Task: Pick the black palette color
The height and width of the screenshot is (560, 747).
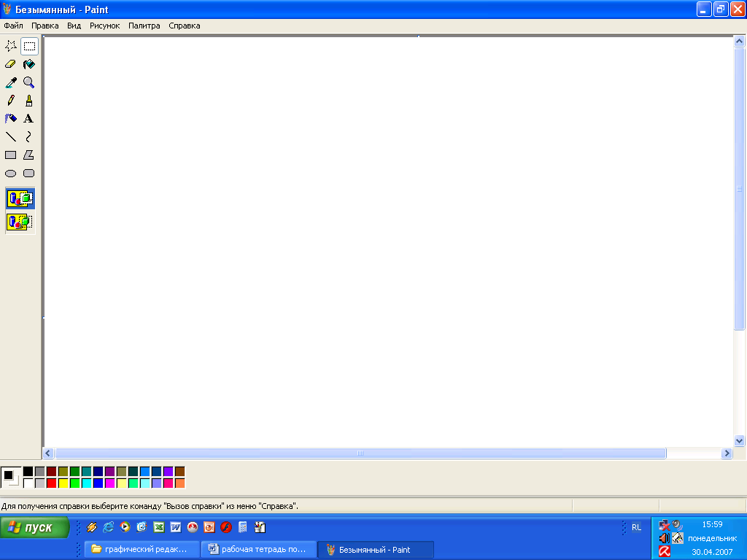Action: [28, 472]
